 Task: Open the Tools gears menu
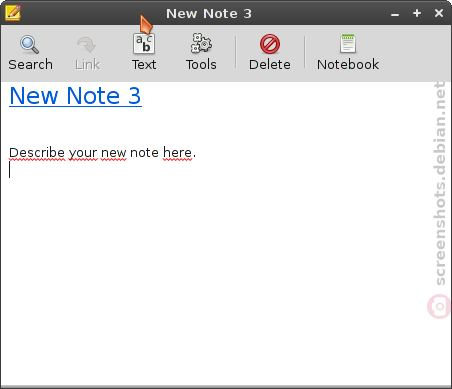click(201, 53)
